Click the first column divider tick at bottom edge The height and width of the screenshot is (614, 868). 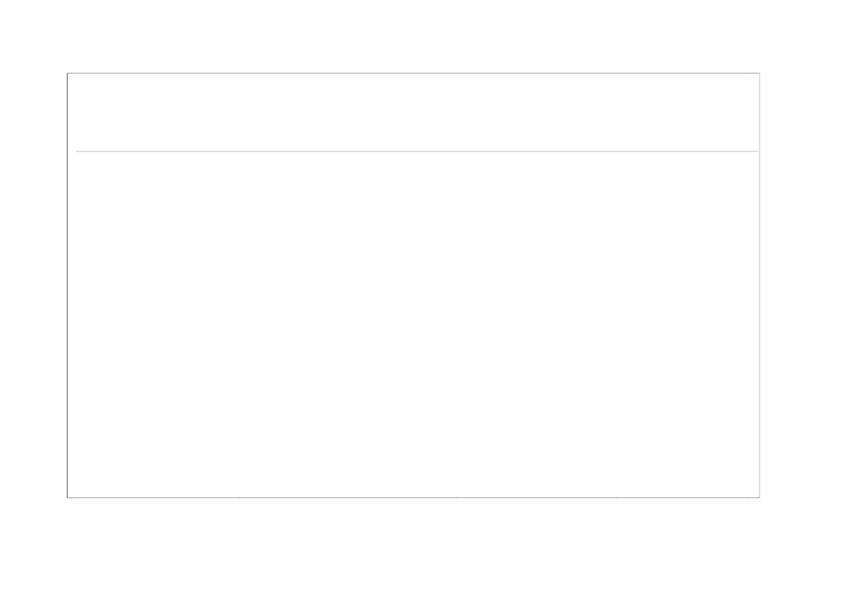tap(239, 496)
